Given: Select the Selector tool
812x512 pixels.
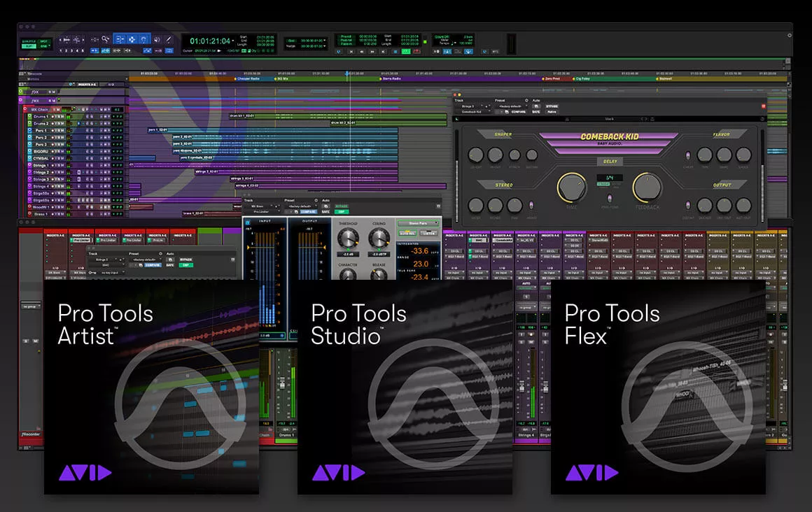Looking at the screenshot, I should pyautogui.click(x=132, y=38).
